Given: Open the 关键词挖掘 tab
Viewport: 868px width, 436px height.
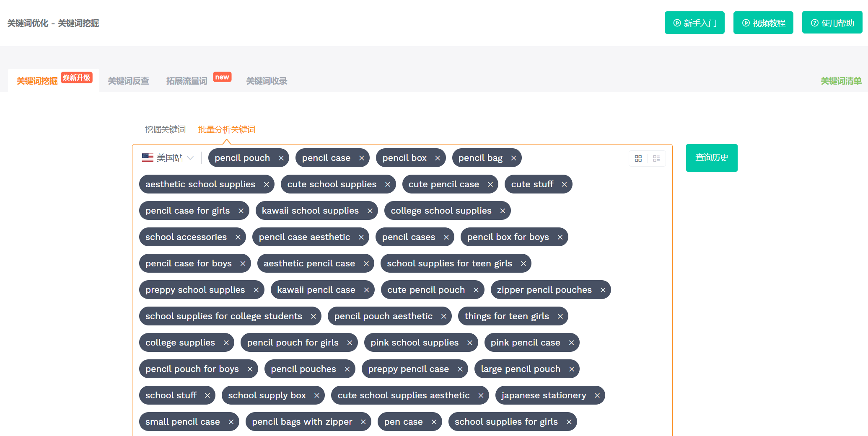Looking at the screenshot, I should tap(54, 80).
